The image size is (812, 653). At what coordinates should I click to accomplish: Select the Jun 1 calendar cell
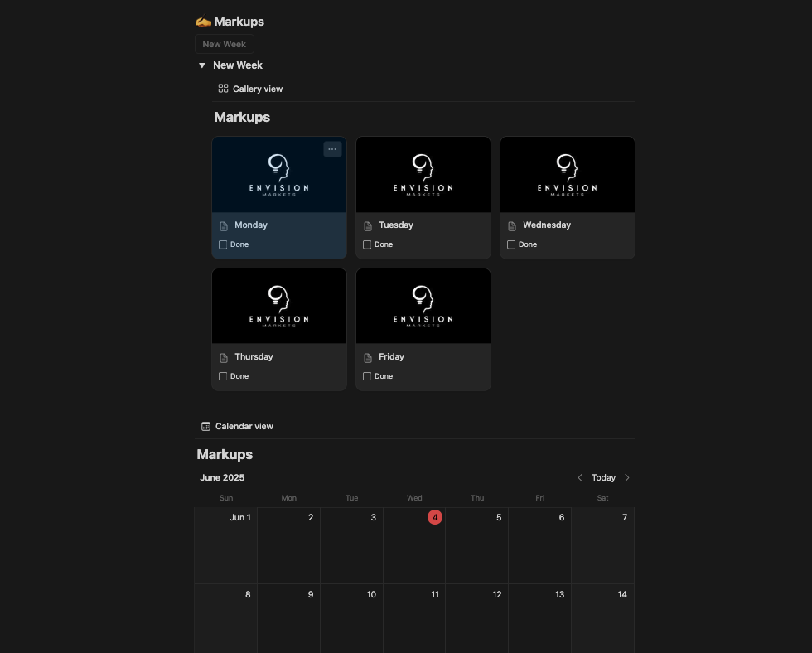(x=225, y=546)
